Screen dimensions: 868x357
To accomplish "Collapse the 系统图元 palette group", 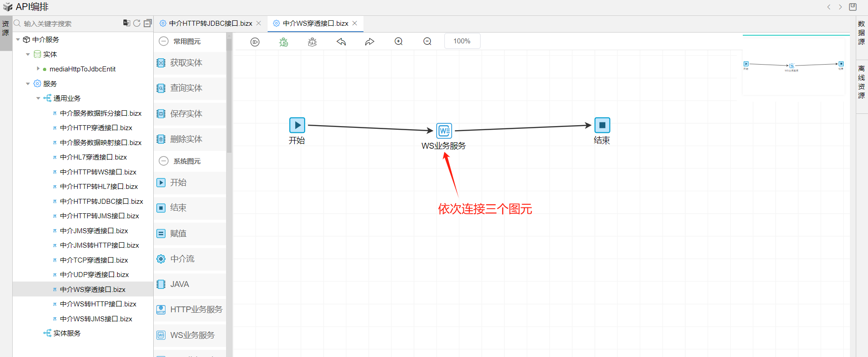I will tap(164, 161).
